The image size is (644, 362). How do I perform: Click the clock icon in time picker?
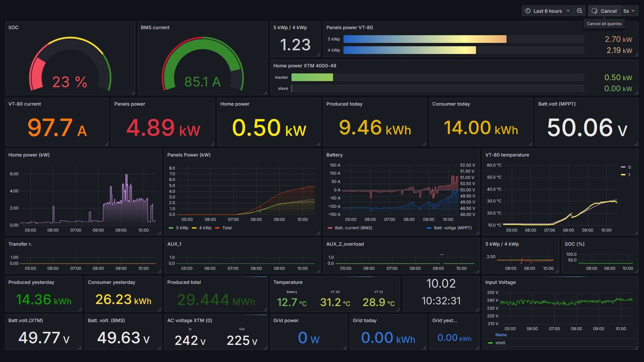tap(528, 11)
